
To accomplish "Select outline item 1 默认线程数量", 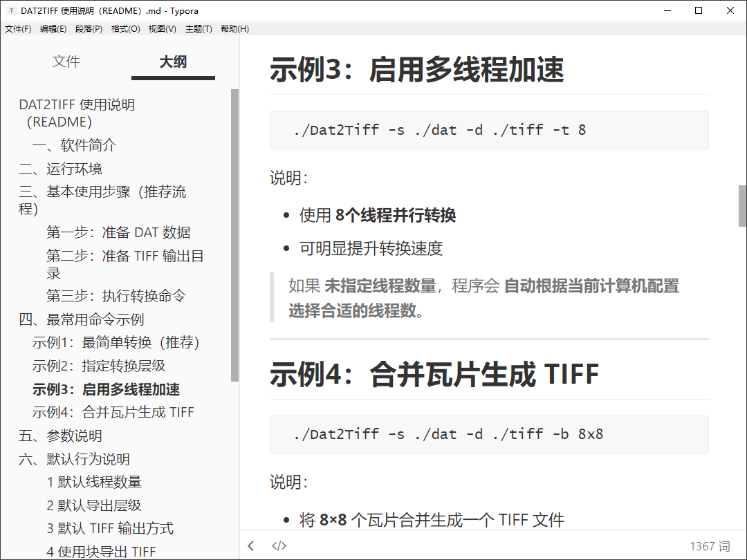I will (x=94, y=482).
